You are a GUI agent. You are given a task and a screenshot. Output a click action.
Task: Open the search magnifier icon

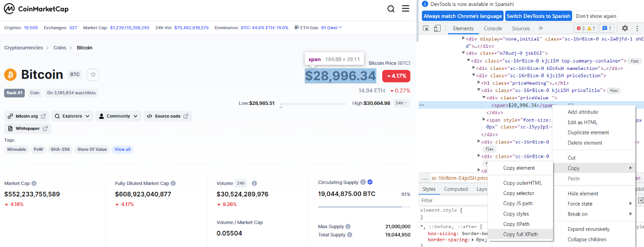click(x=391, y=9)
